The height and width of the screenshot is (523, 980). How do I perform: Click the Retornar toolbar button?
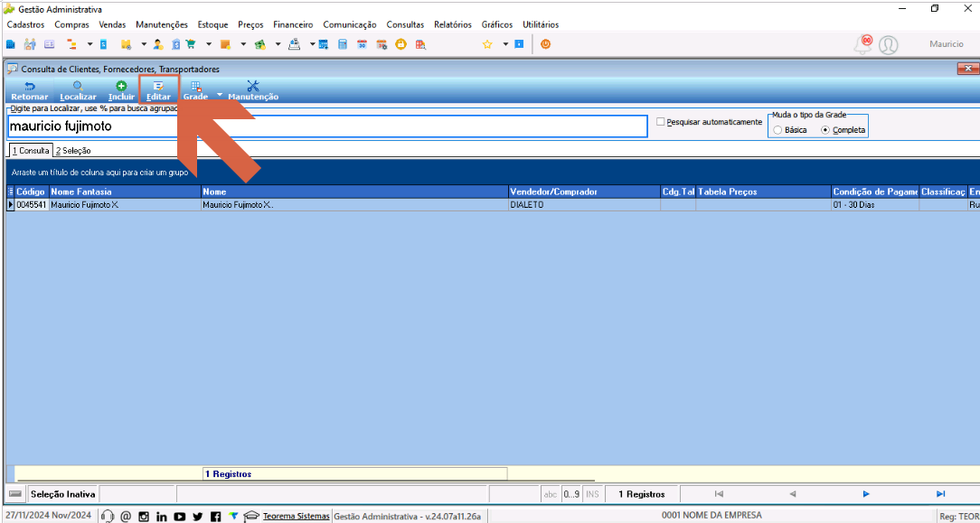click(29, 91)
